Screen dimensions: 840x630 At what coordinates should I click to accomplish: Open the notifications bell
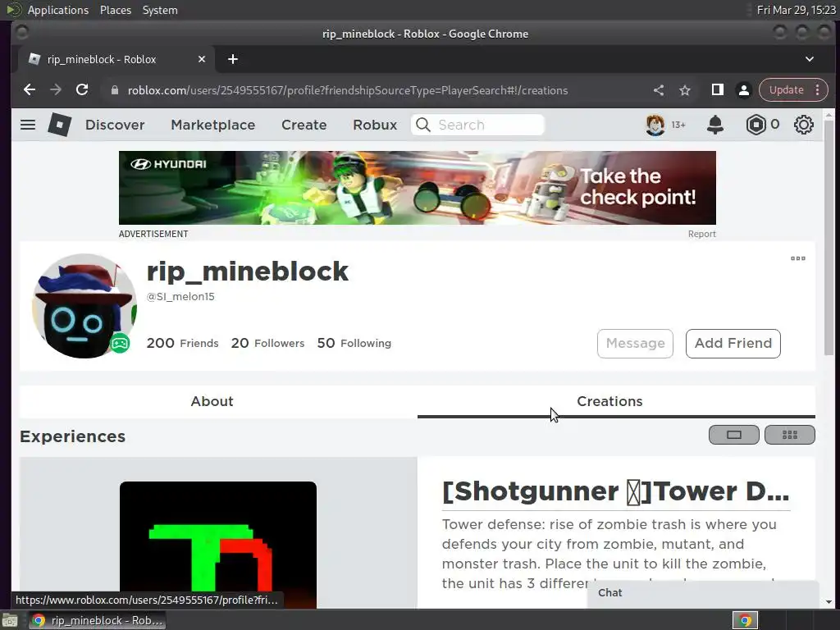715,125
